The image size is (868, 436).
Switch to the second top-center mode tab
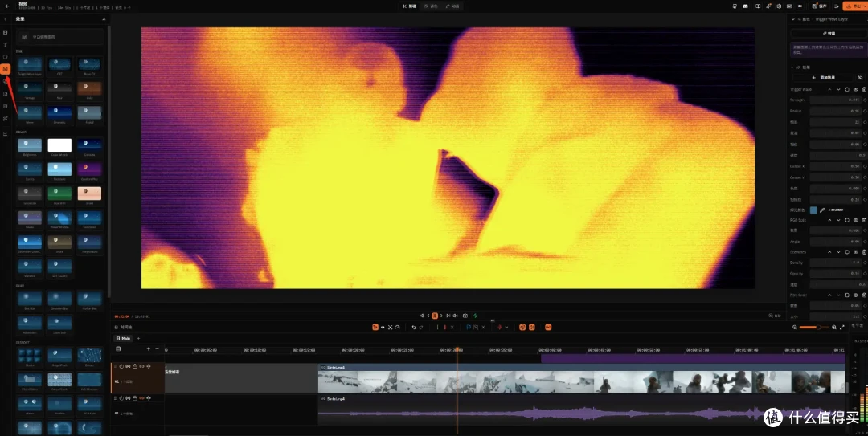[432, 6]
